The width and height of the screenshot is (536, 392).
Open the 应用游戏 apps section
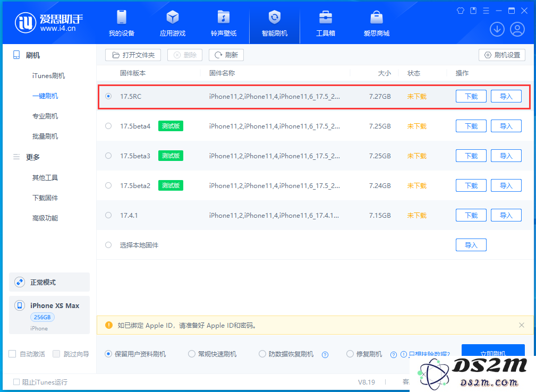(x=172, y=23)
